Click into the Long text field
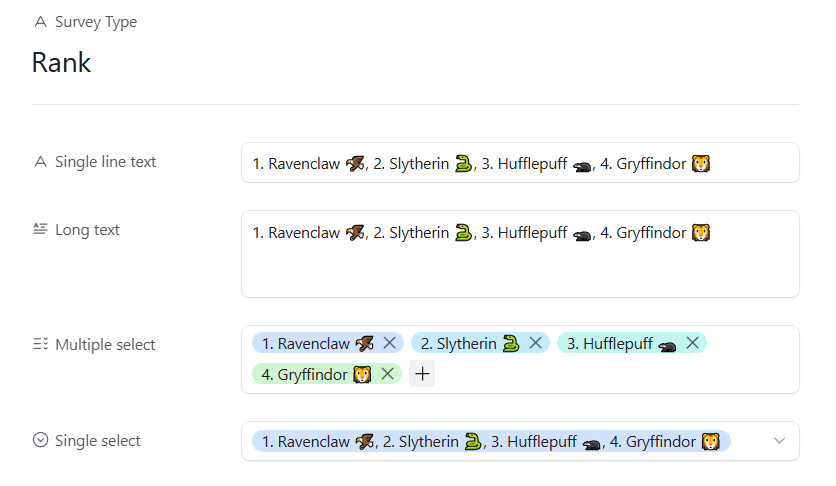Viewport: 836px width, 486px height. click(x=520, y=254)
